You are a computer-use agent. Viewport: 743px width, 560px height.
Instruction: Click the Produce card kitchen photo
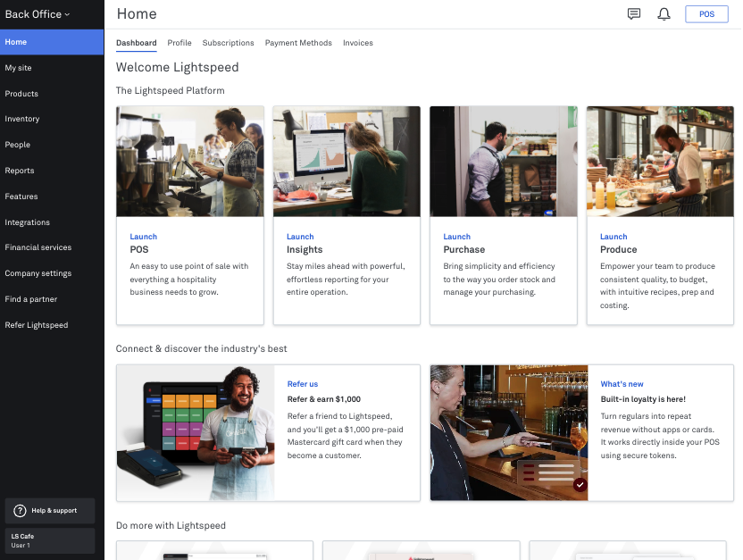[660, 162]
